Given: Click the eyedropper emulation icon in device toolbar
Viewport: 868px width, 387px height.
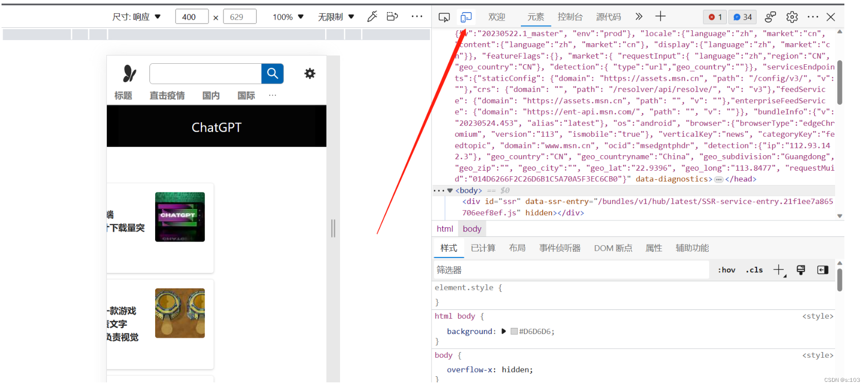Looking at the screenshot, I should (372, 16).
